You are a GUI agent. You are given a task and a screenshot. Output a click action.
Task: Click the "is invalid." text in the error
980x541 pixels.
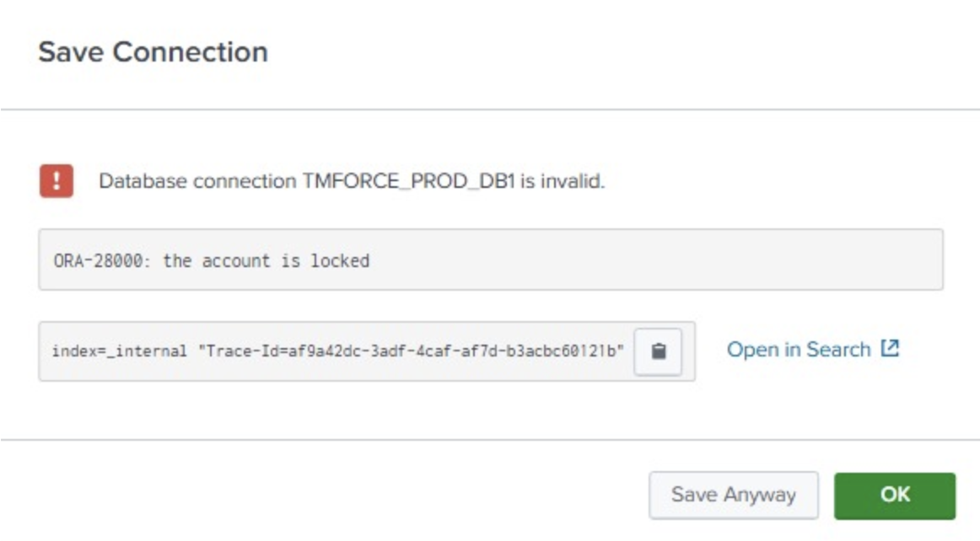click(563, 181)
